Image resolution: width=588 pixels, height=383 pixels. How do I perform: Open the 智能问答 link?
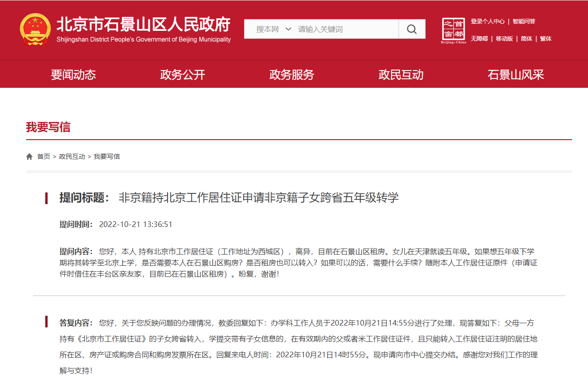[524, 21]
